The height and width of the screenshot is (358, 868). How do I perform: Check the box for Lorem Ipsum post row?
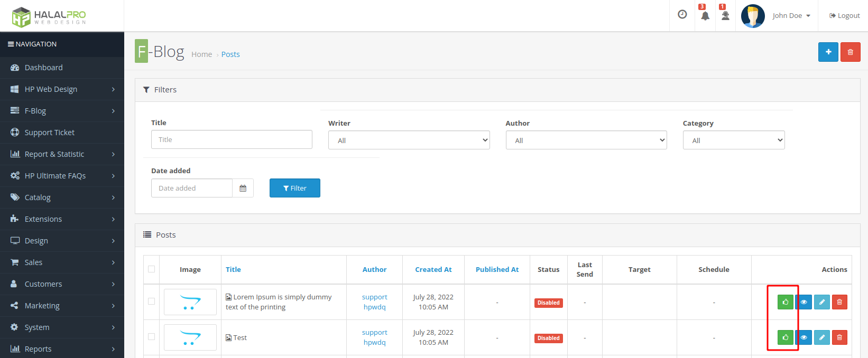[152, 302]
